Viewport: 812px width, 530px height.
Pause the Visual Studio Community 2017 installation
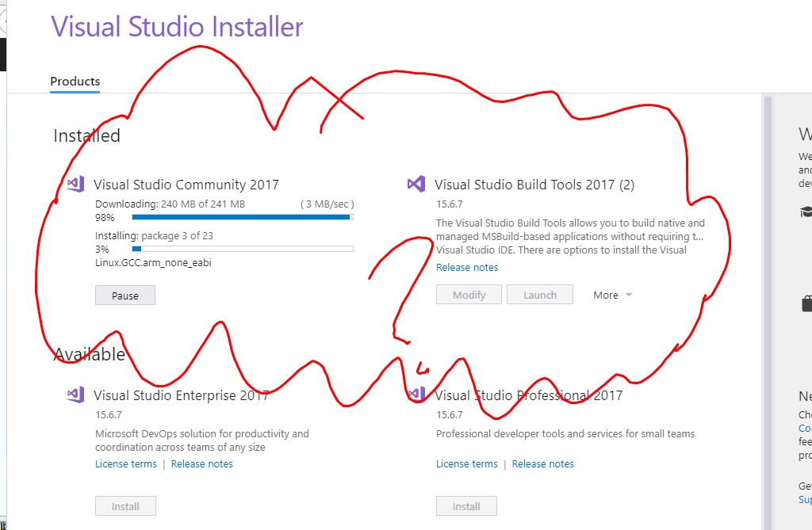coord(124,296)
